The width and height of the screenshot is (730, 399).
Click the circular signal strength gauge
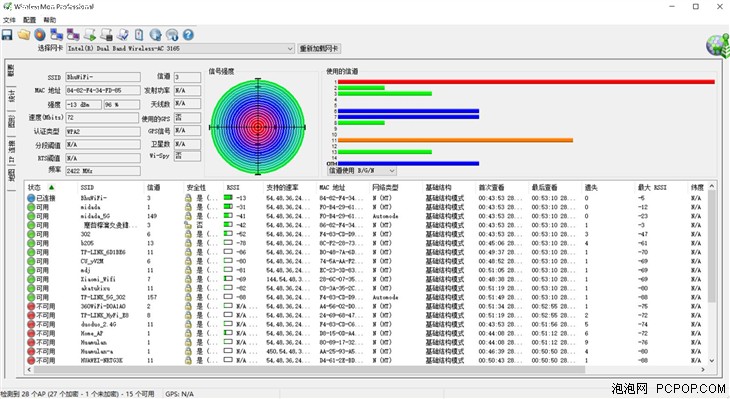click(257, 127)
